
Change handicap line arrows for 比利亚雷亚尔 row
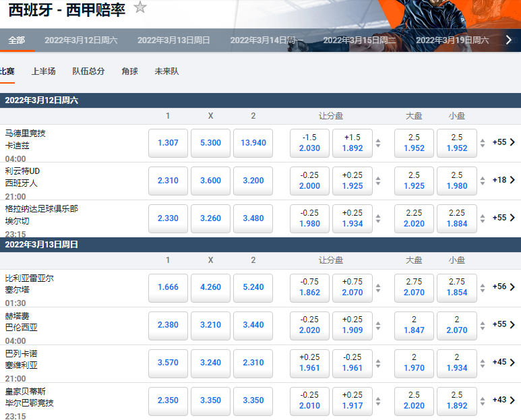coord(378,287)
